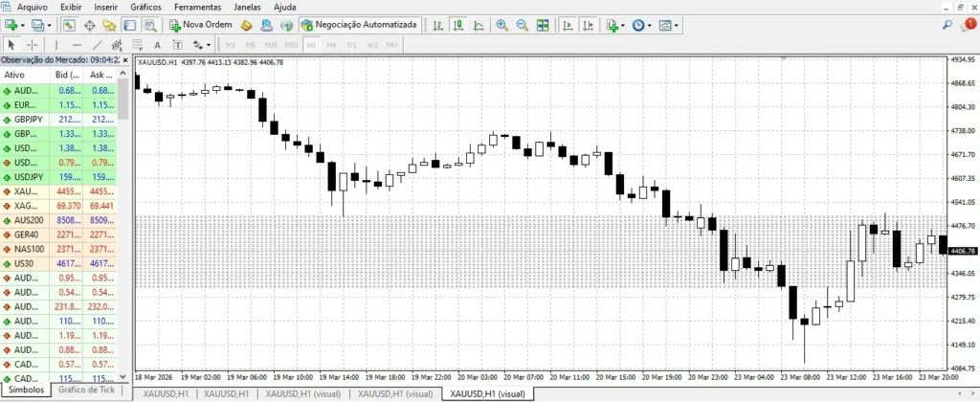The height and width of the screenshot is (402, 980).
Task: Close the Market Watch panel
Action: coord(124,60)
